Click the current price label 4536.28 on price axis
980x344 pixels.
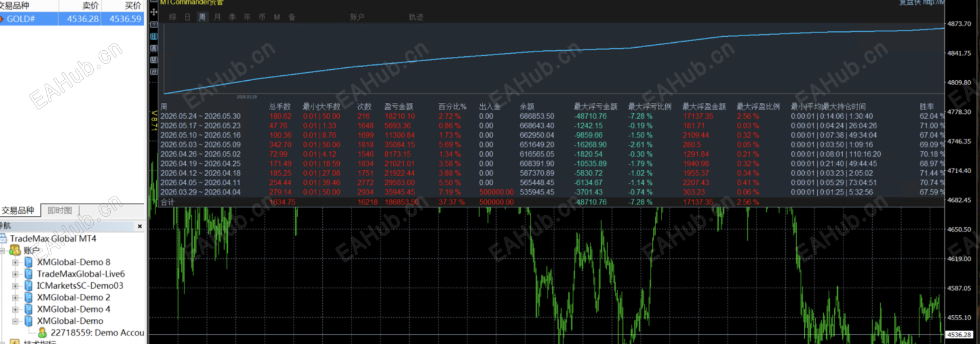[x=959, y=335]
